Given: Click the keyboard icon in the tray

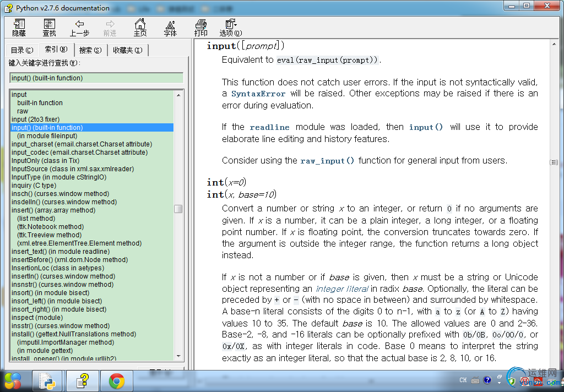Looking at the screenshot, I should pos(475,380).
